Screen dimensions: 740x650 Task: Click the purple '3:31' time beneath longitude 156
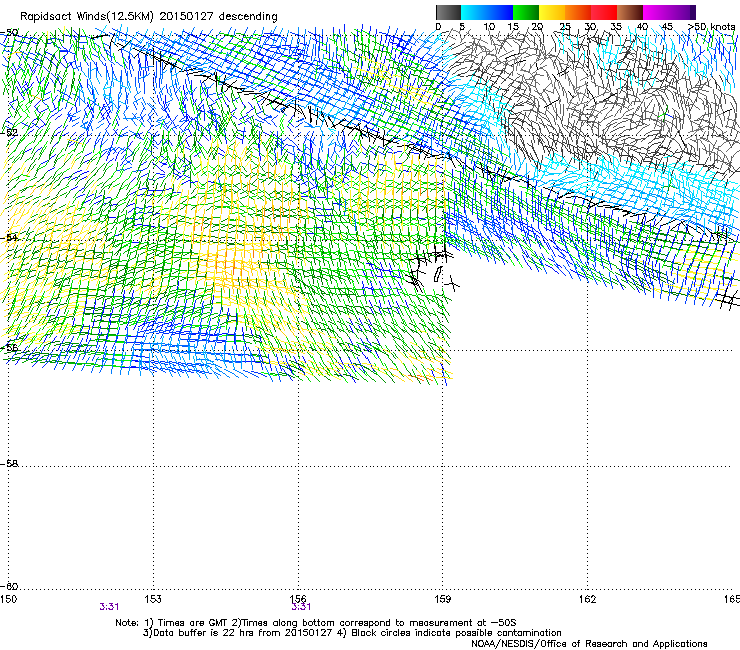point(301,607)
